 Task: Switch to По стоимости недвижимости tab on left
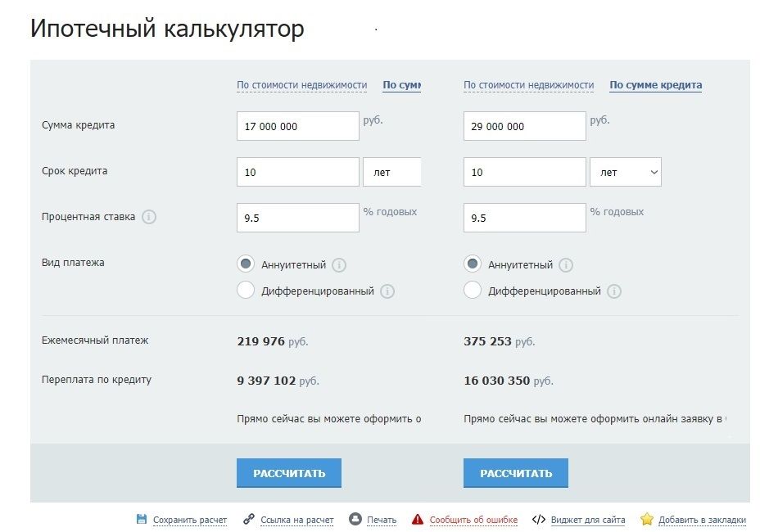(302, 85)
